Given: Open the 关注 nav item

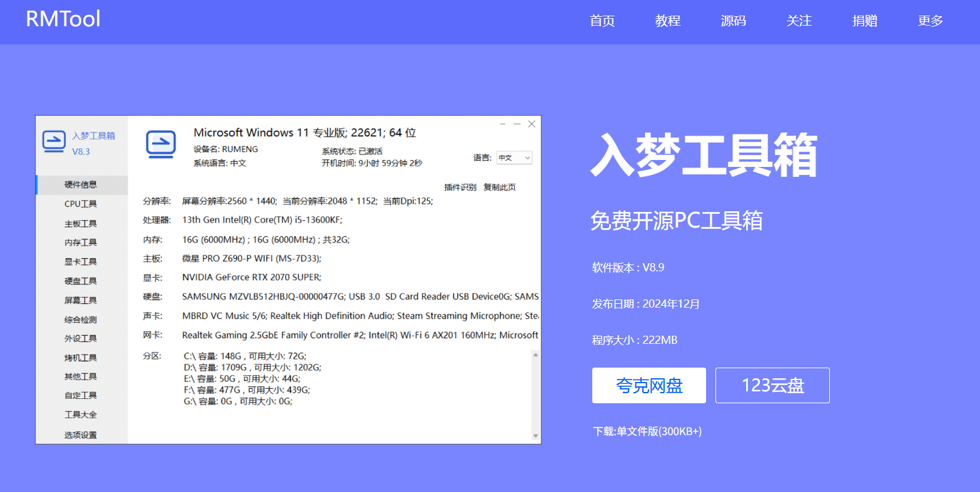Looking at the screenshot, I should [x=799, y=21].
